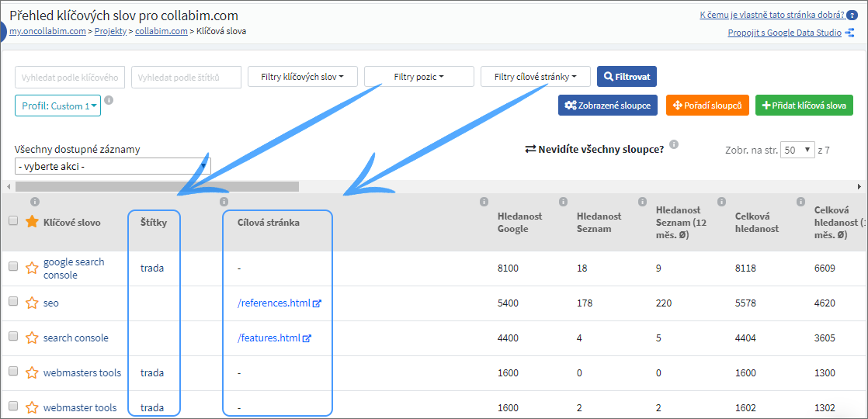Viewport: 868px width, 419px height.
Task: Open 'Propojit s Google Data Studio' link
Action: pos(785,33)
